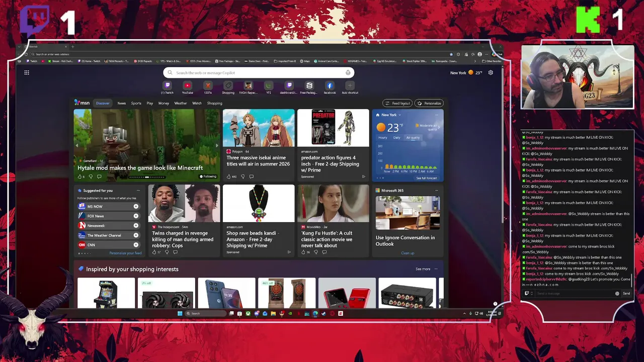Image resolution: width=644 pixels, height=362 pixels.
Task: Click the browser address bar
Action: pyautogui.click(x=242, y=54)
